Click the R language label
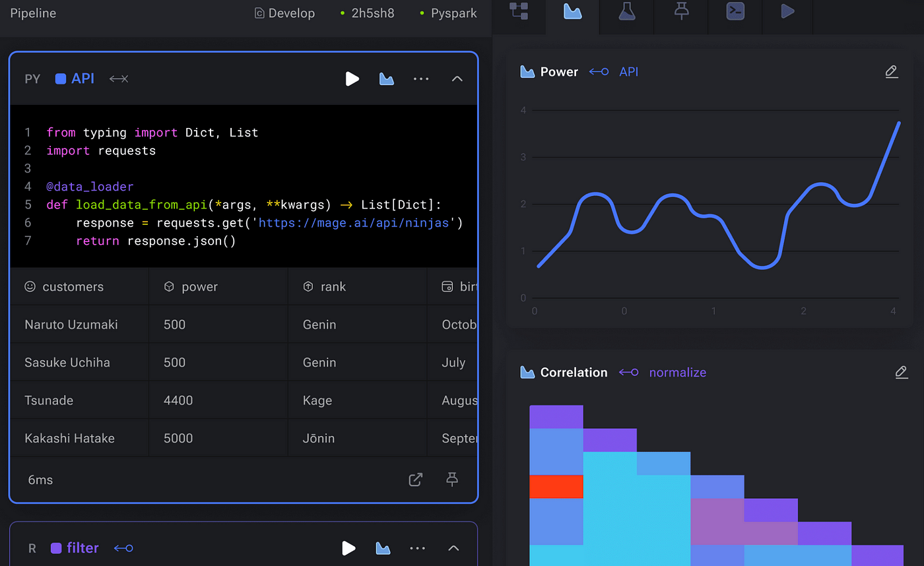924x566 pixels. [x=32, y=548]
